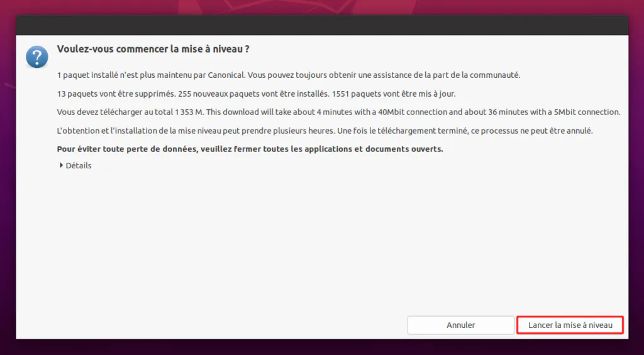Cancel the upgrade with Annuler

(x=461, y=325)
